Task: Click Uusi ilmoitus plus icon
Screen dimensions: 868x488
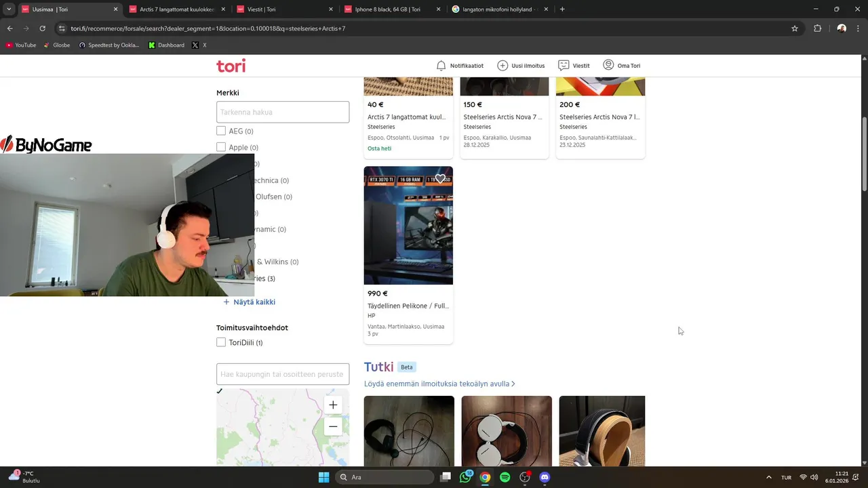Action: point(502,66)
